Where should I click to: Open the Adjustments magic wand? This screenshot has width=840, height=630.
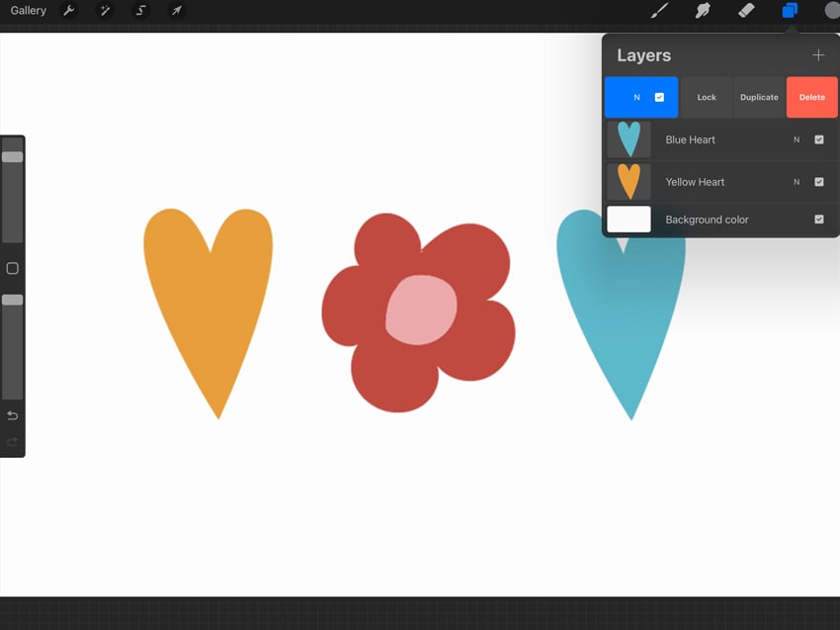[105, 11]
